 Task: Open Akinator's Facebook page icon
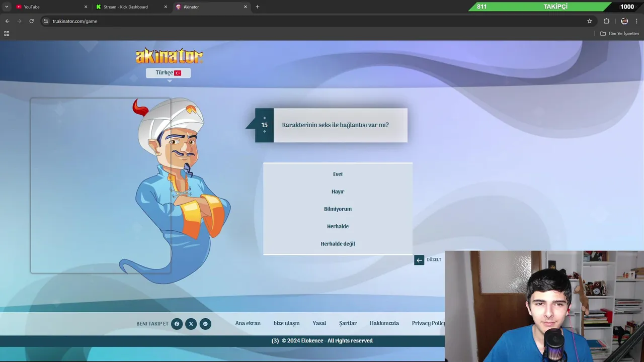(x=177, y=324)
